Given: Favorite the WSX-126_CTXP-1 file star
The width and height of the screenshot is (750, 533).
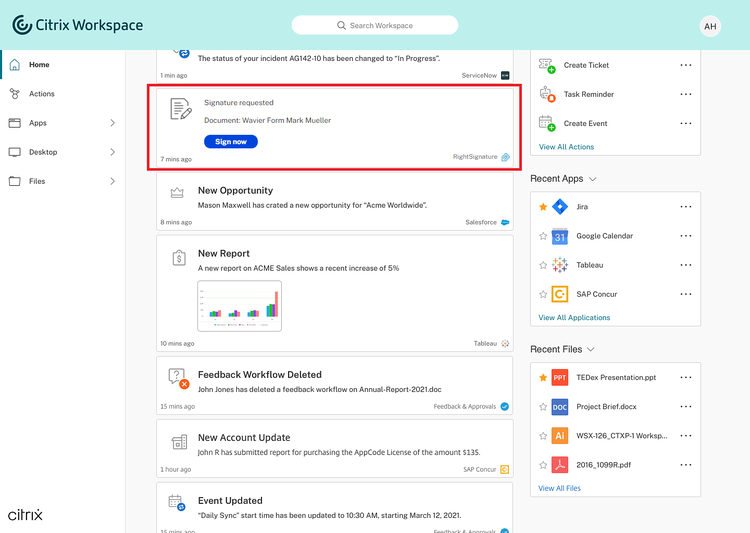Looking at the screenshot, I should click(x=543, y=436).
